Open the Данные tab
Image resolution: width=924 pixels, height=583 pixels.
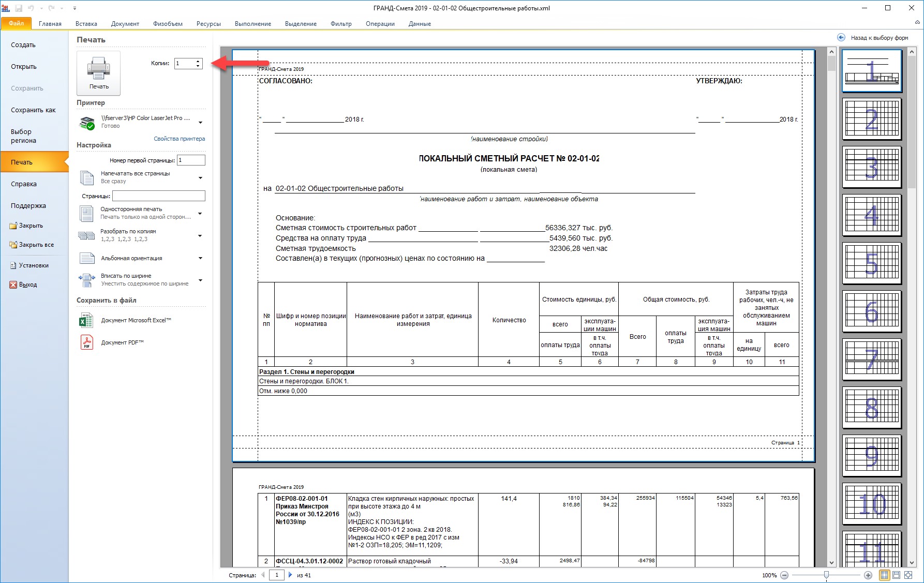(420, 24)
